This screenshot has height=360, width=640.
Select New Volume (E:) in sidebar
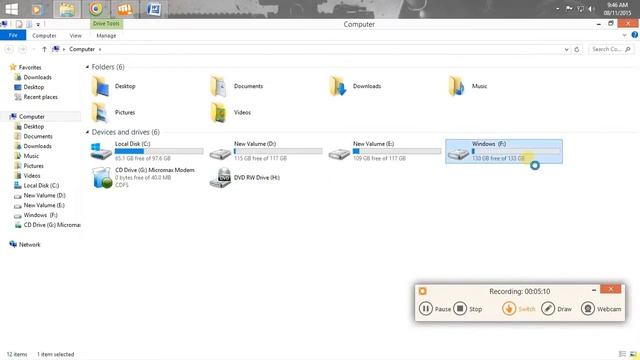click(x=44, y=205)
